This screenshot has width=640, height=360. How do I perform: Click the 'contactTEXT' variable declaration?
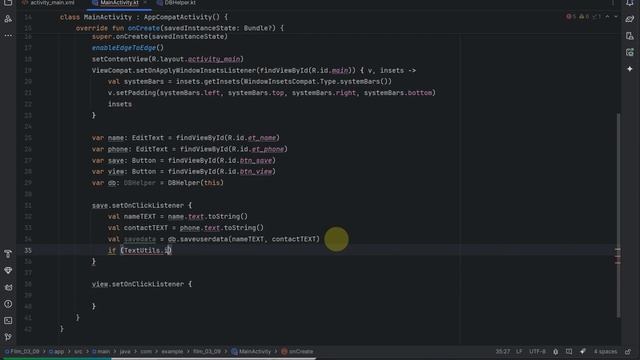pyautogui.click(x=146, y=228)
